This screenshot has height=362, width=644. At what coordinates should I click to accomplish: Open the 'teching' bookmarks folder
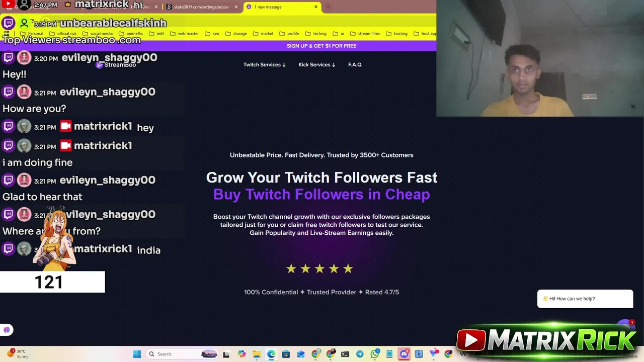pyautogui.click(x=316, y=34)
